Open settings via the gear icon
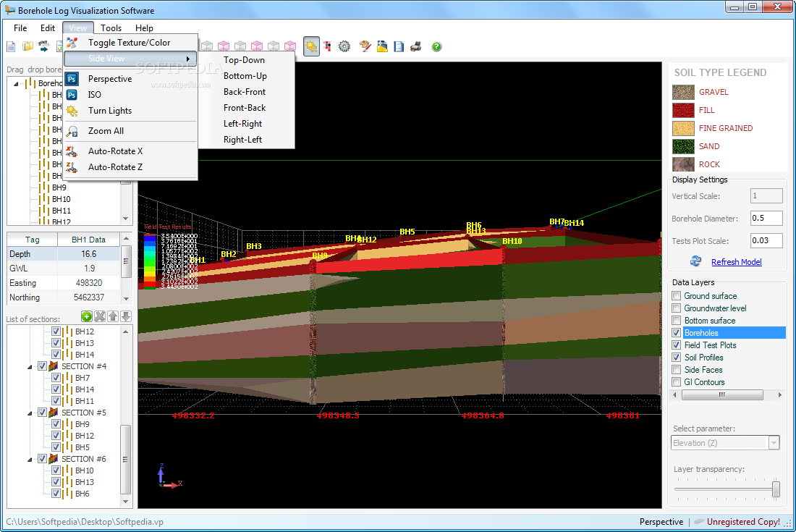796x532 pixels. pos(344,47)
